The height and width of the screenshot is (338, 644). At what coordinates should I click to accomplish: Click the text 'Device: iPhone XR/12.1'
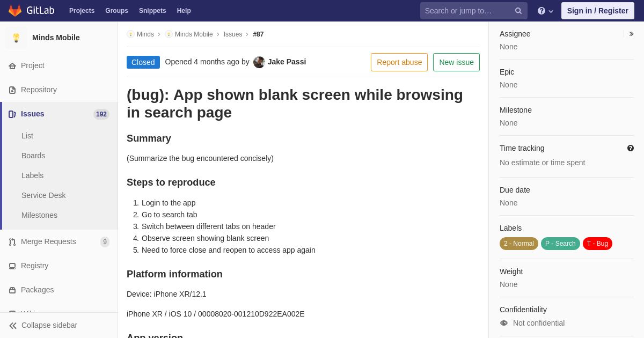click(x=166, y=294)
